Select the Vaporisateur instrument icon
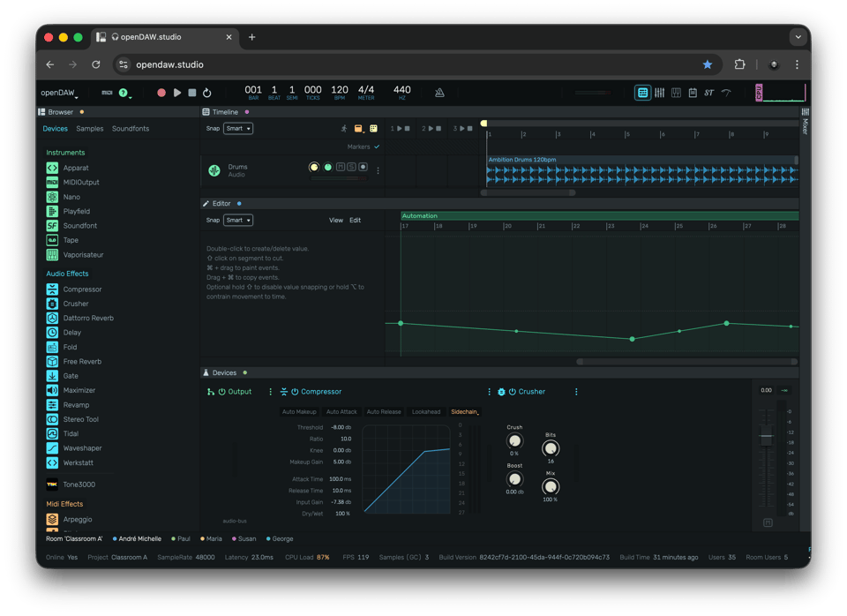This screenshot has height=616, width=847. tap(52, 255)
